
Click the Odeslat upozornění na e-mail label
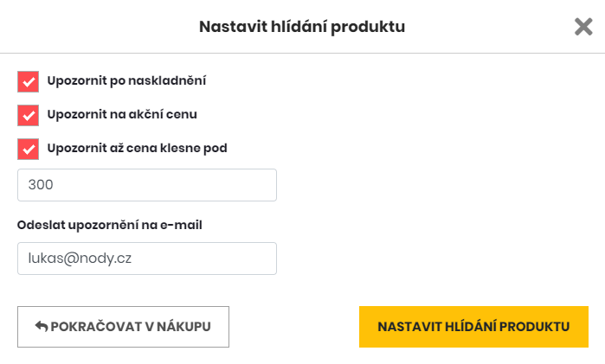110,225
